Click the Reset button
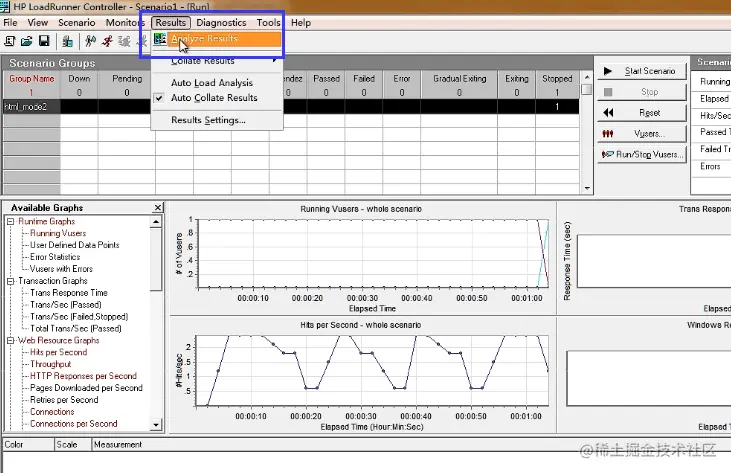The width and height of the screenshot is (731, 473). coord(642,112)
